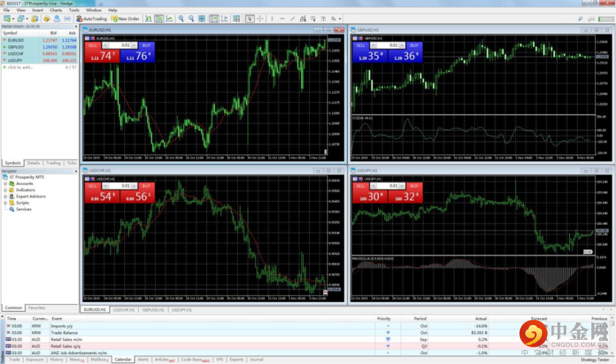Click the Accounts icon in Navigator
This screenshot has width=616, height=364.
(12, 184)
